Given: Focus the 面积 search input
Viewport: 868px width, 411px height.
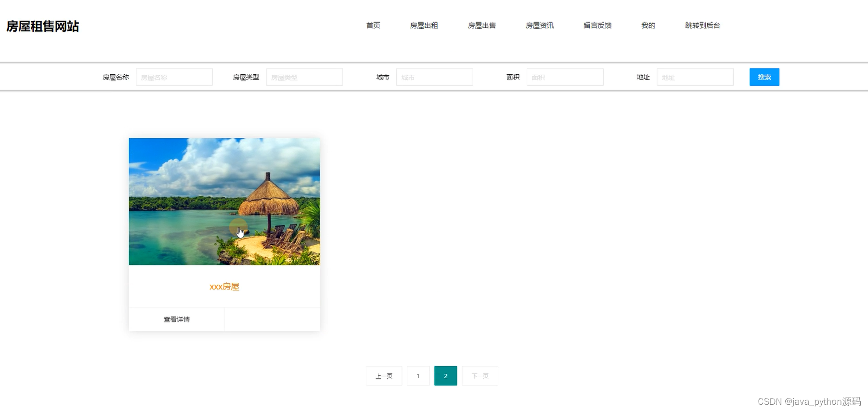Looking at the screenshot, I should tap(565, 77).
